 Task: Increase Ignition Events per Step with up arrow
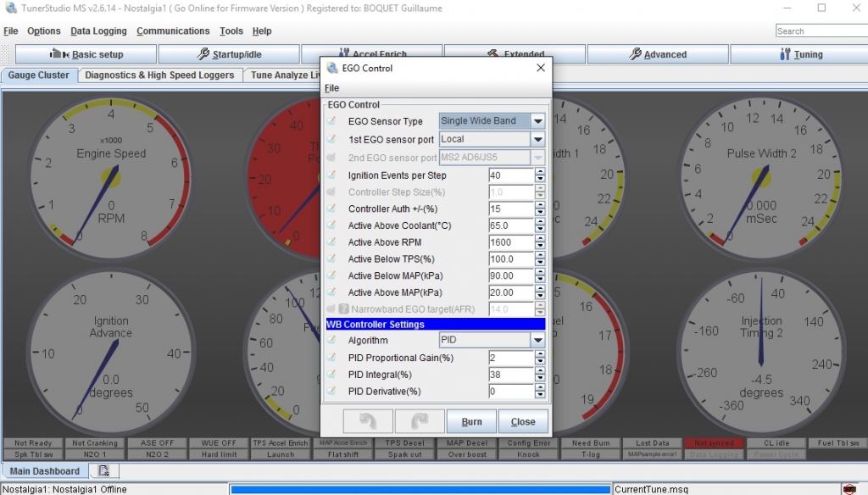(x=540, y=172)
